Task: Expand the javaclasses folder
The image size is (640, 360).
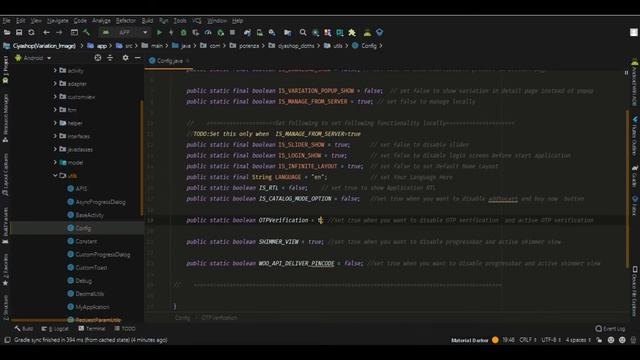Action: click(x=55, y=149)
